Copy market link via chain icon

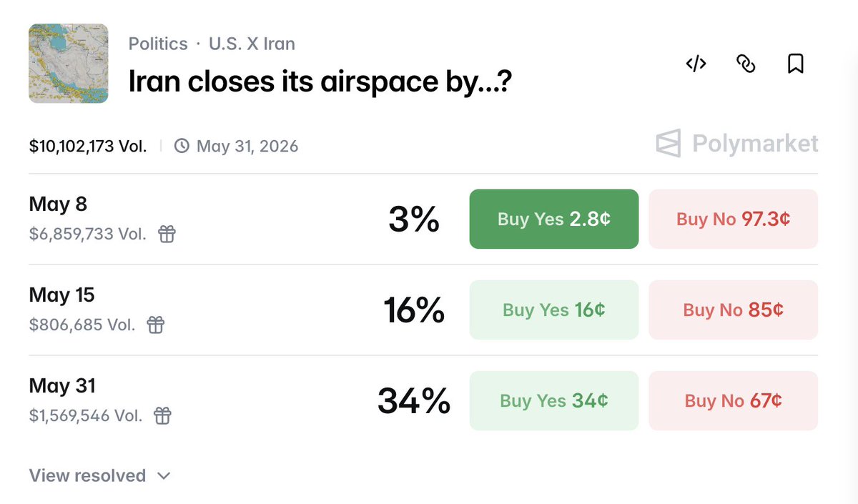point(746,64)
